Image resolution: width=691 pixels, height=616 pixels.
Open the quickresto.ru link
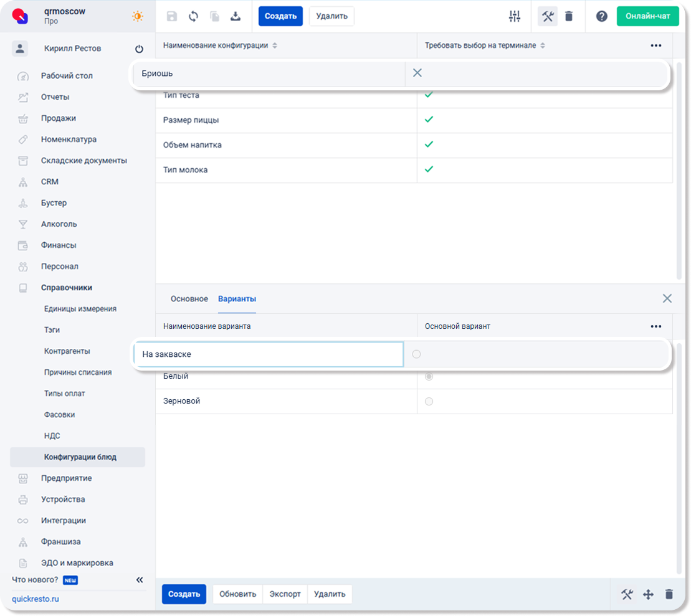point(36,599)
